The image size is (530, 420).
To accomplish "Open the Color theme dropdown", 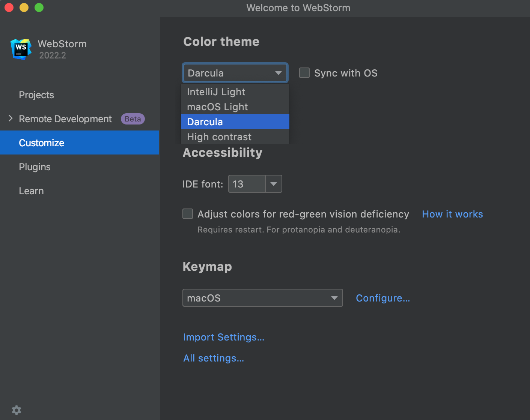I will 278,73.
